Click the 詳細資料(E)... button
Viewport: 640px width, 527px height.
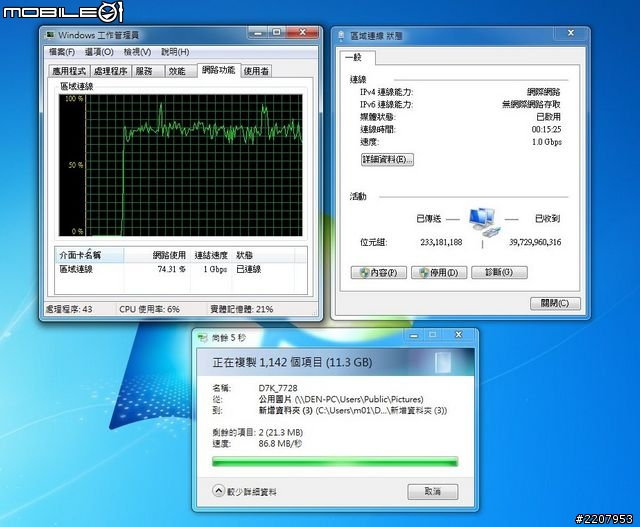[x=386, y=159]
